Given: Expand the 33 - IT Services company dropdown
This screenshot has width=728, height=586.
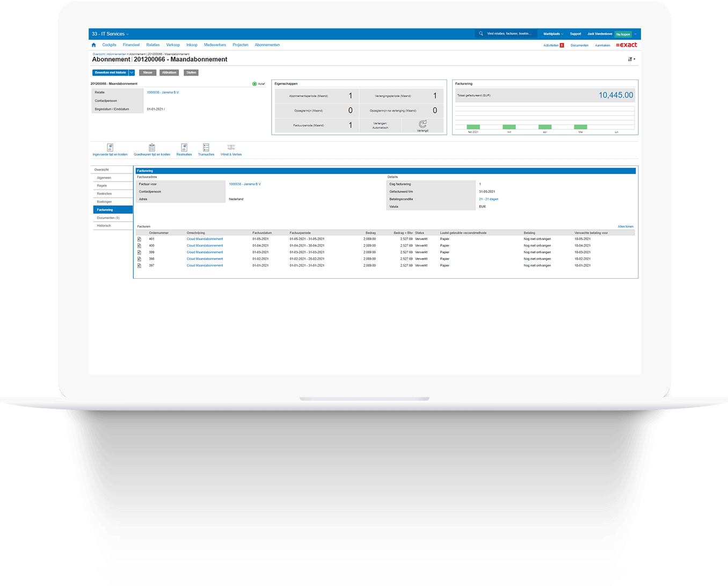Looking at the screenshot, I should 127,34.
